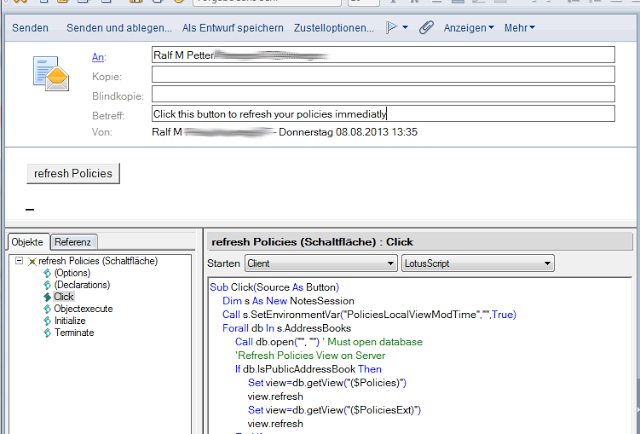Select the (Options) event icon
The image size is (640, 434).
(x=46, y=273)
